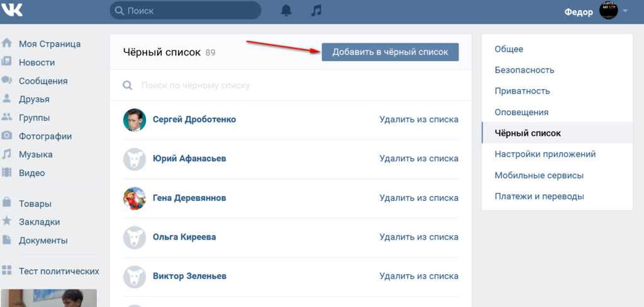Click the person icon beside Друзья
Image resolution: width=644 pixels, height=307 pixels.
6,99
